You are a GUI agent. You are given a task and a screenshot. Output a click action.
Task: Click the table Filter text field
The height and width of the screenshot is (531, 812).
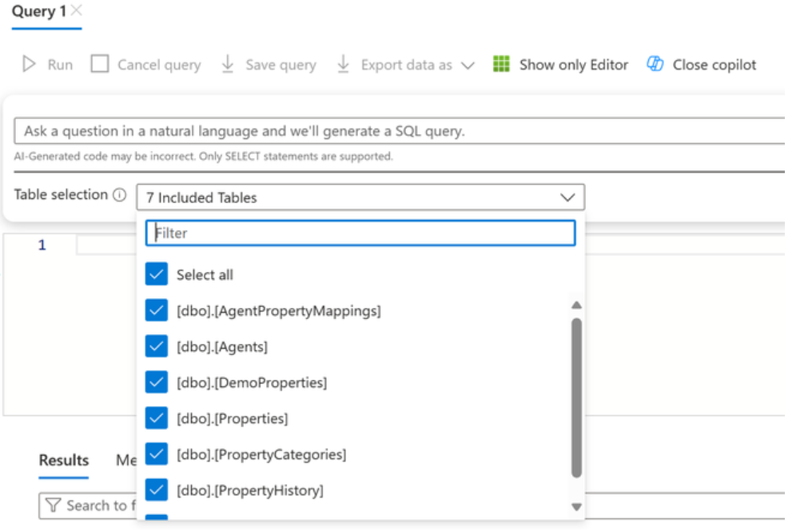(x=360, y=233)
